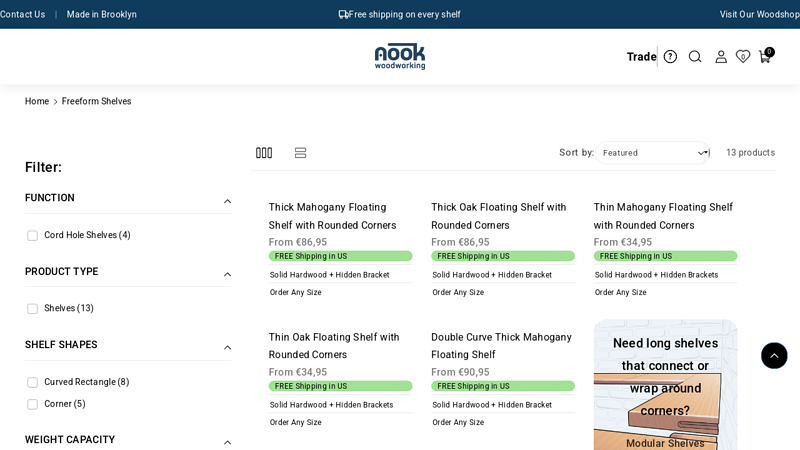The height and width of the screenshot is (450, 800).
Task: Click the search magnifier icon
Action: click(x=695, y=57)
